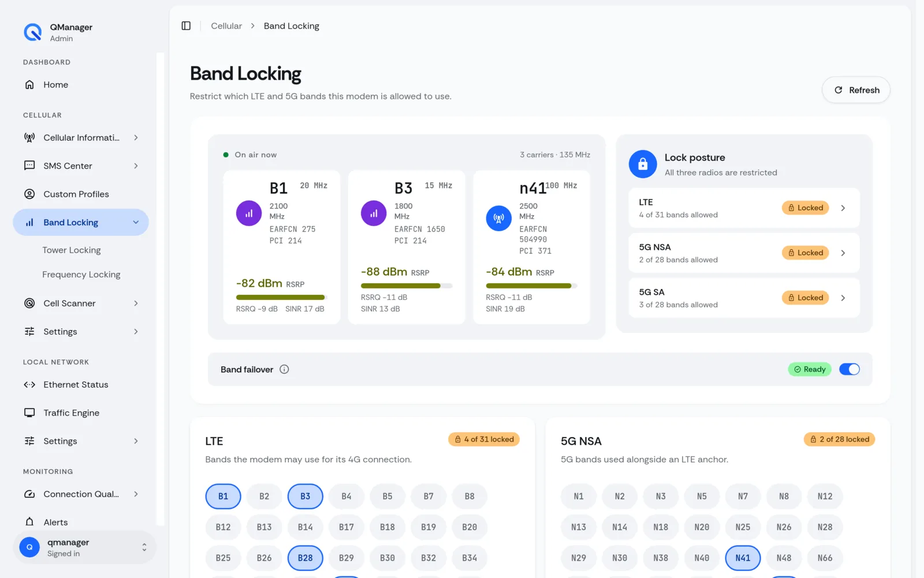Viewport: 924px width, 578px height.
Task: Click the B3 carrier purple signal icon
Action: 374,213
